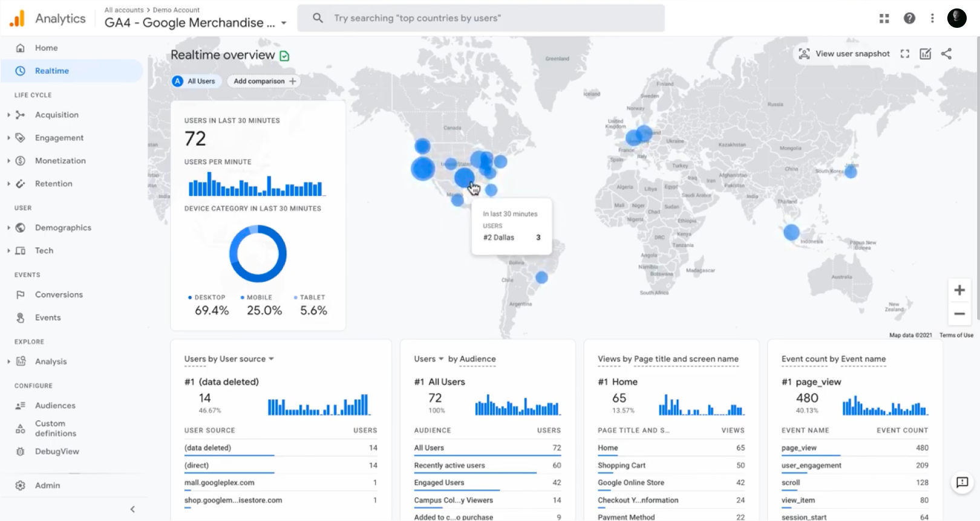Click the Shopping Cart page title row

coord(671,465)
